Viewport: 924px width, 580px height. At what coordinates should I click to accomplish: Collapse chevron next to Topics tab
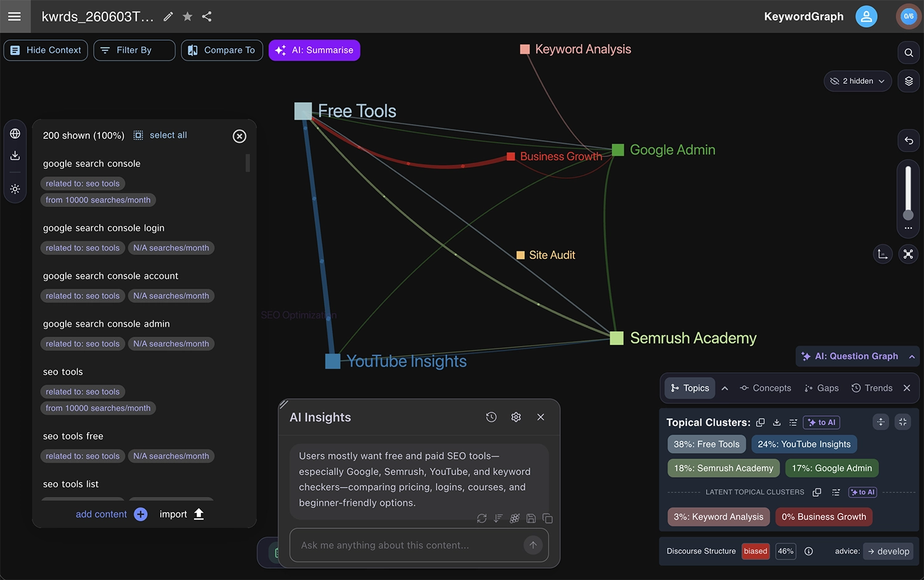click(725, 388)
